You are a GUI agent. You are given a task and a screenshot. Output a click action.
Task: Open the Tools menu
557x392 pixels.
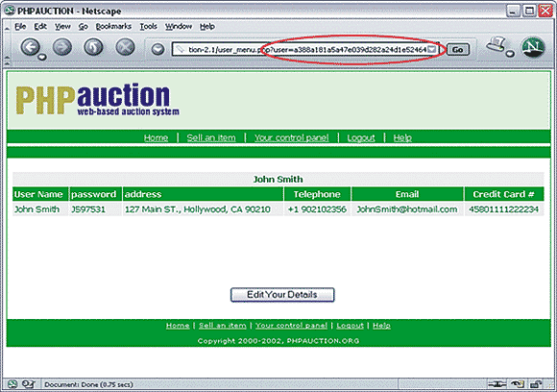[x=149, y=26]
